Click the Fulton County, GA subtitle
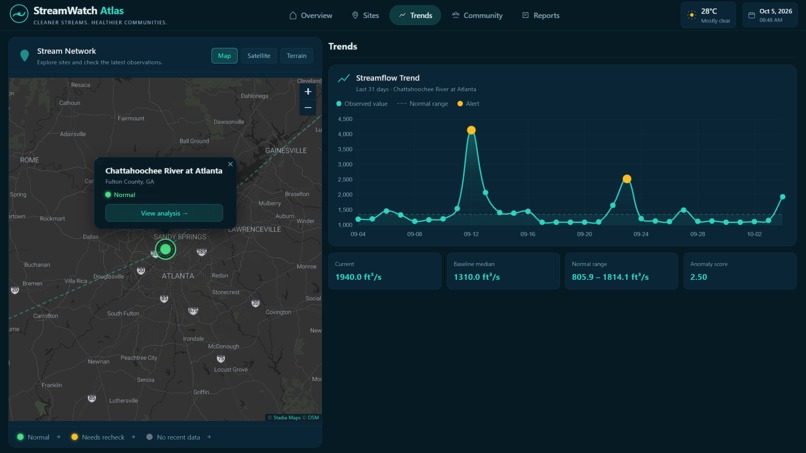Viewport: 806px width, 453px height. (x=130, y=182)
